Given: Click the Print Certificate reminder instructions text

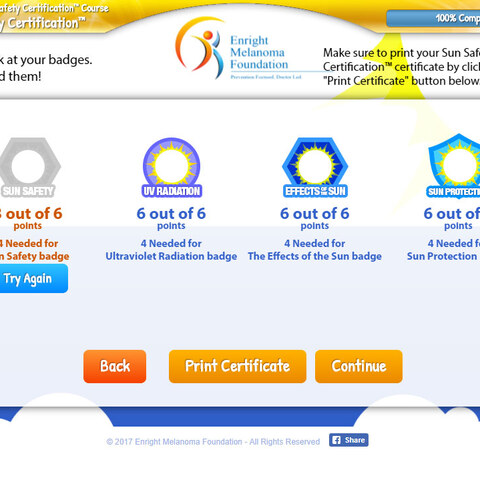Looking at the screenshot, I should pyautogui.click(x=401, y=67).
